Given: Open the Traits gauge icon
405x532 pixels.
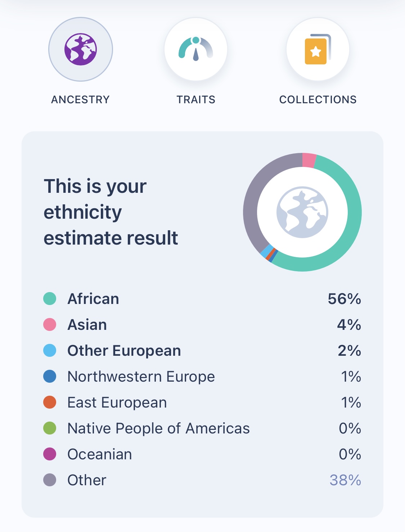Looking at the screenshot, I should click(196, 49).
